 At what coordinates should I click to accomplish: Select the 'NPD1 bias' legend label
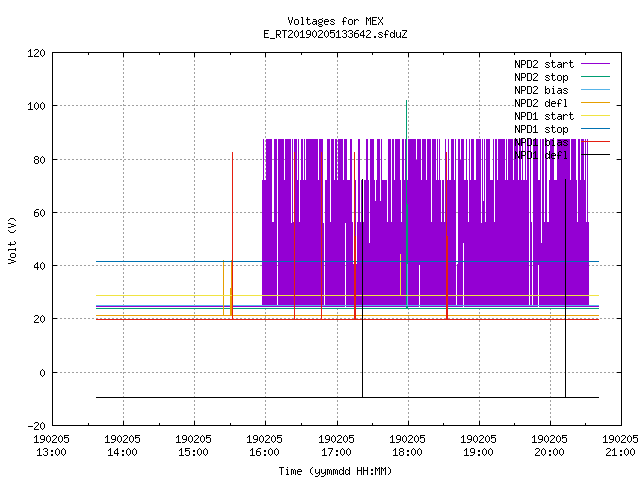pyautogui.click(x=541, y=142)
